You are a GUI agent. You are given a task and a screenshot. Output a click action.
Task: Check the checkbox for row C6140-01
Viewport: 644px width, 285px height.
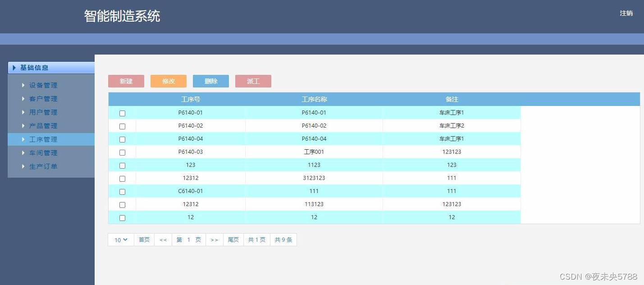point(122,192)
